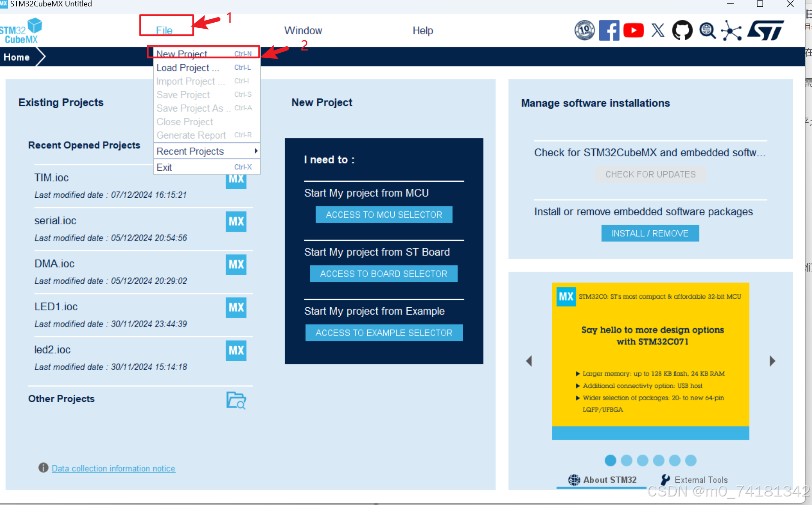Click ACCESS TO BOARD SELECTOR button
This screenshot has width=812, height=505.
pyautogui.click(x=384, y=273)
